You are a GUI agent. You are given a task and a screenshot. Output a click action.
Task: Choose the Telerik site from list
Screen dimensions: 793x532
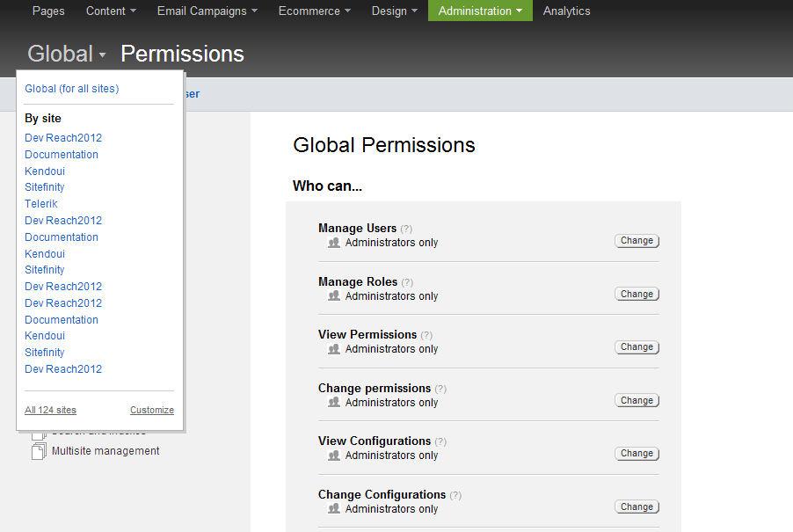pos(41,204)
